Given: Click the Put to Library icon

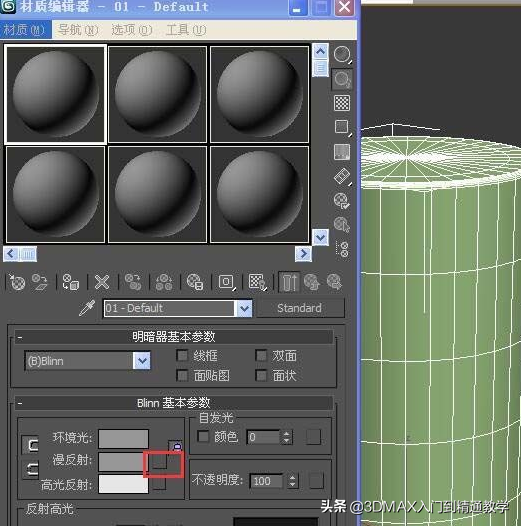Looking at the screenshot, I should tap(195, 282).
